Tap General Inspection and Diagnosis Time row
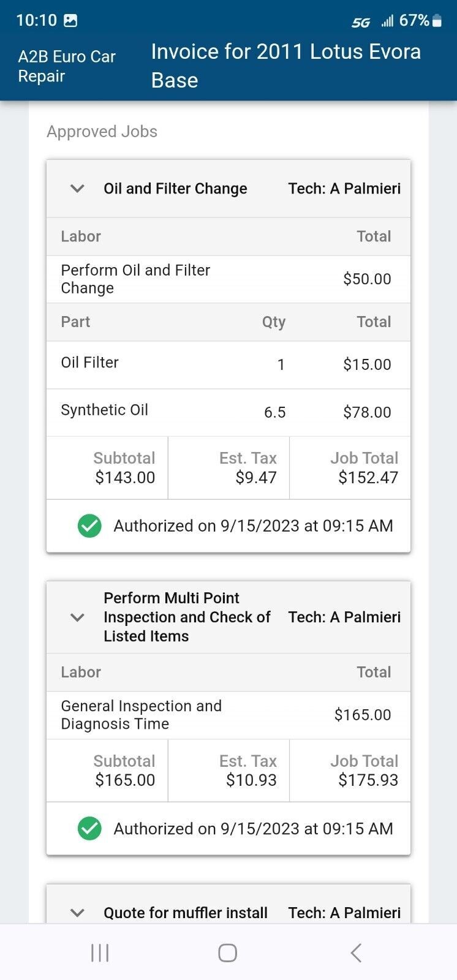Image resolution: width=457 pixels, height=980 pixels. [228, 715]
